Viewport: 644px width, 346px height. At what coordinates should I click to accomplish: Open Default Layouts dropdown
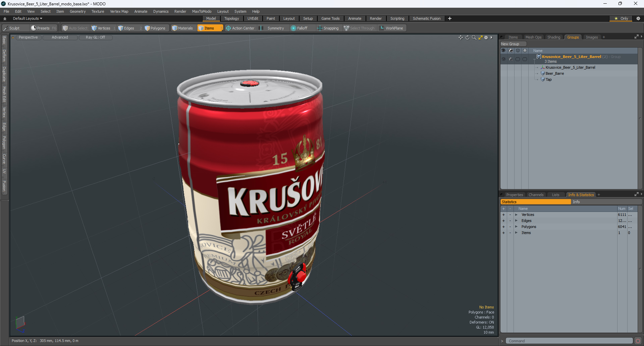[x=28, y=18]
